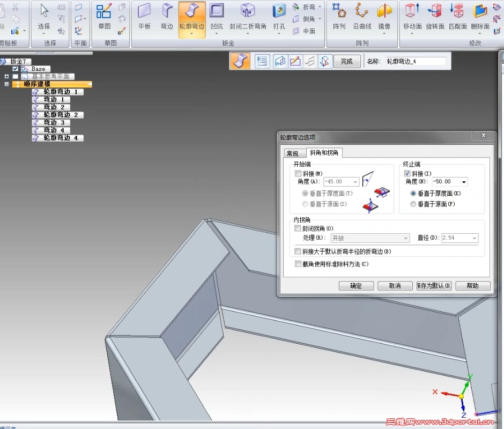Open the 直径(D) 2.54 dropdown

point(475,238)
